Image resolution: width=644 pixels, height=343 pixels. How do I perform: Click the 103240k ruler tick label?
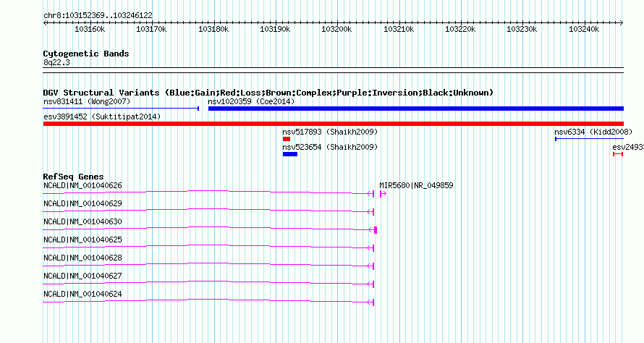tap(584, 29)
